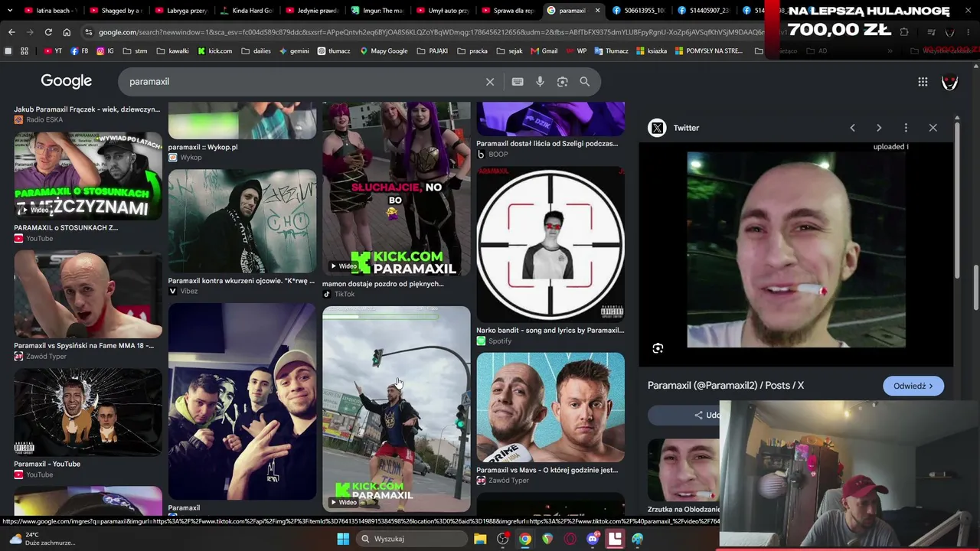Switch to the 'Kinda Hard Gol' tab
The height and width of the screenshot is (551, 980).
pos(247,11)
